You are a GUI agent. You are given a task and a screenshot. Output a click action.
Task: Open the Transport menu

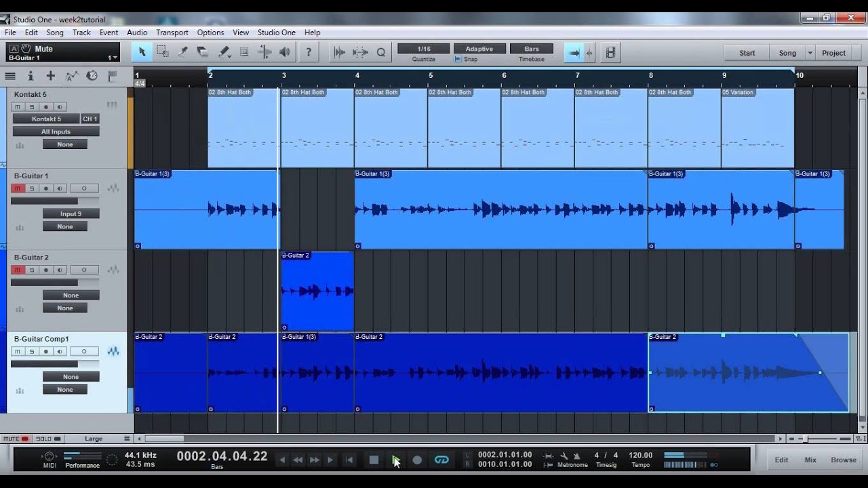pos(172,33)
